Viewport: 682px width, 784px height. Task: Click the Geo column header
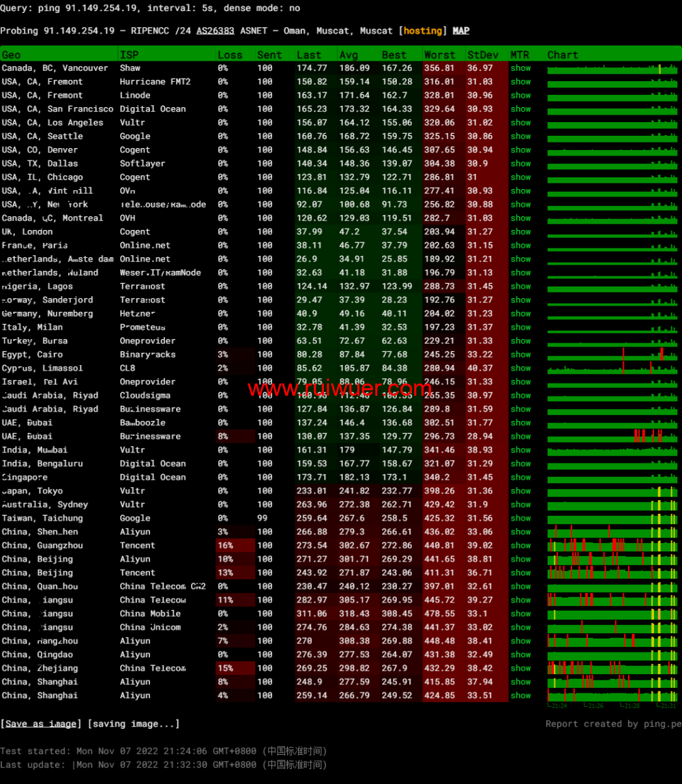pos(12,55)
